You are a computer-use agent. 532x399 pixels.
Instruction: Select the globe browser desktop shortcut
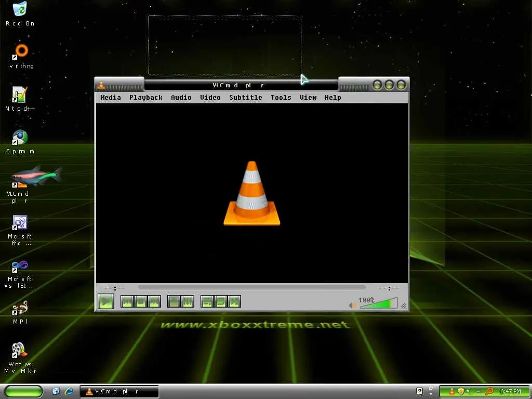click(20, 142)
